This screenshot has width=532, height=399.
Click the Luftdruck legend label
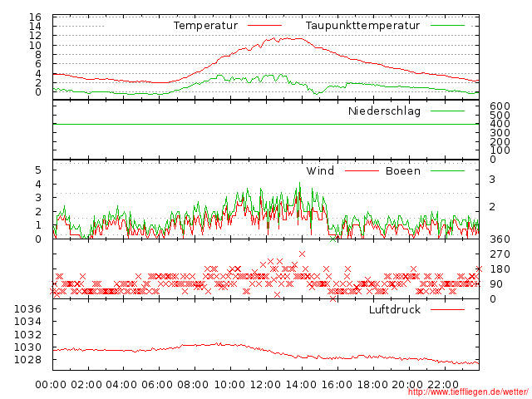pyautogui.click(x=395, y=309)
